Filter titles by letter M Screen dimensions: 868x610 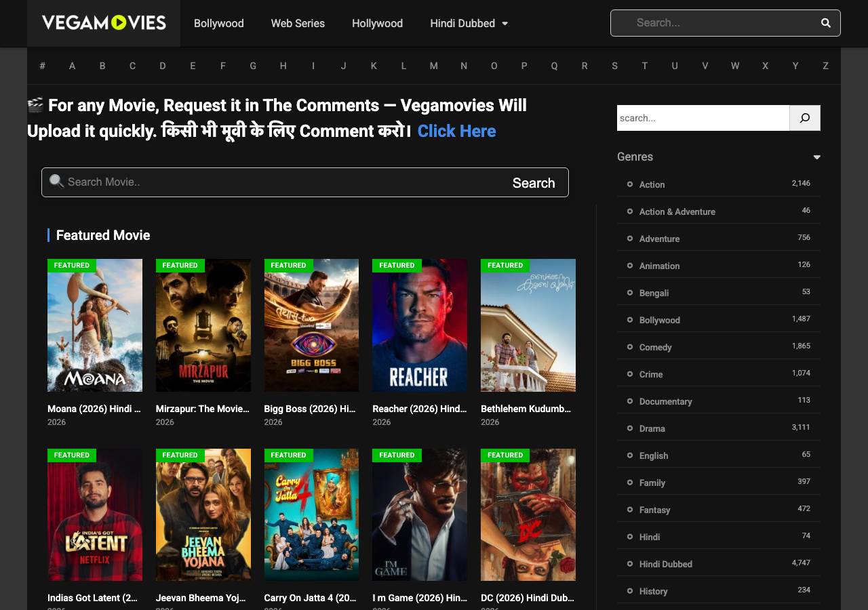pyautogui.click(x=434, y=66)
